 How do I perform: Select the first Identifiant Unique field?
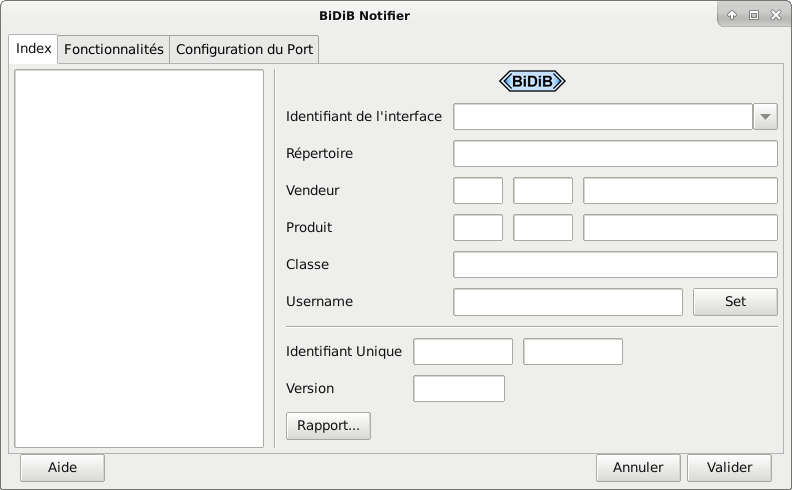tap(463, 352)
